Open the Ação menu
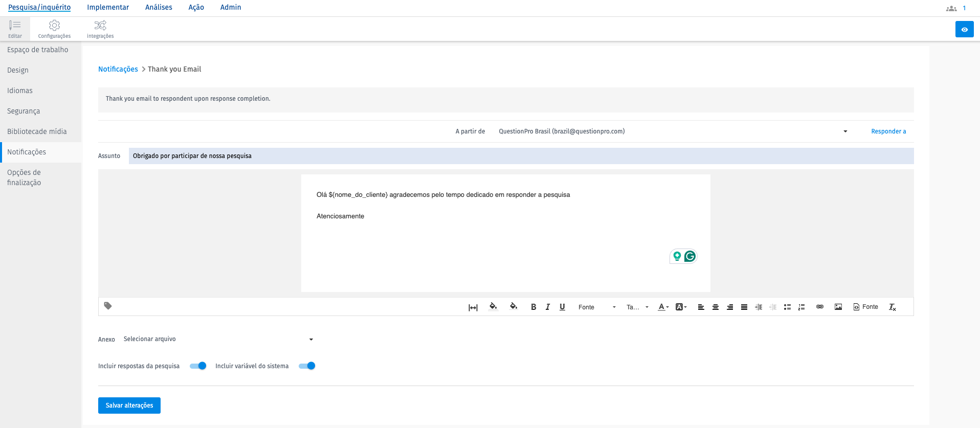 (196, 7)
